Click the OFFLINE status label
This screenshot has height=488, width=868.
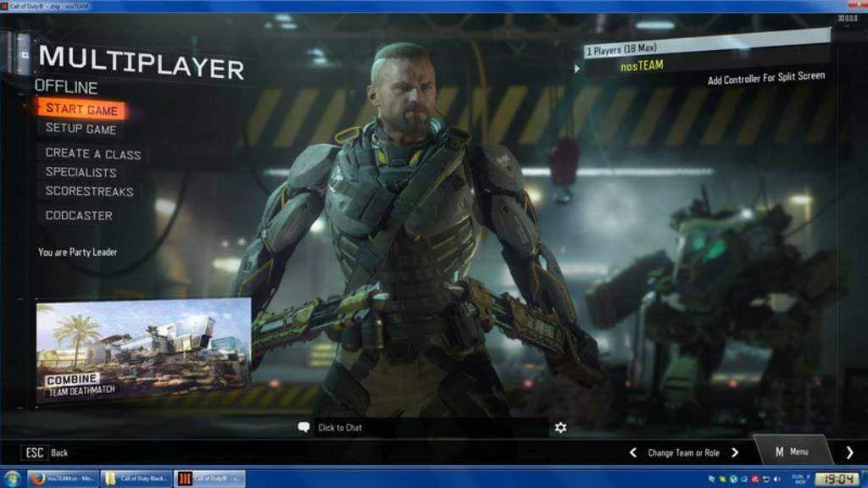[66, 87]
